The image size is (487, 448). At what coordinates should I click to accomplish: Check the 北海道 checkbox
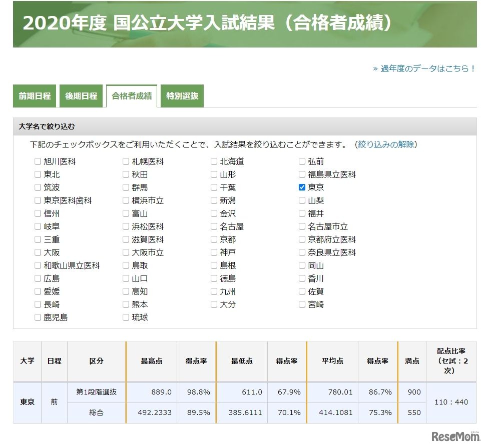pyautogui.click(x=214, y=161)
